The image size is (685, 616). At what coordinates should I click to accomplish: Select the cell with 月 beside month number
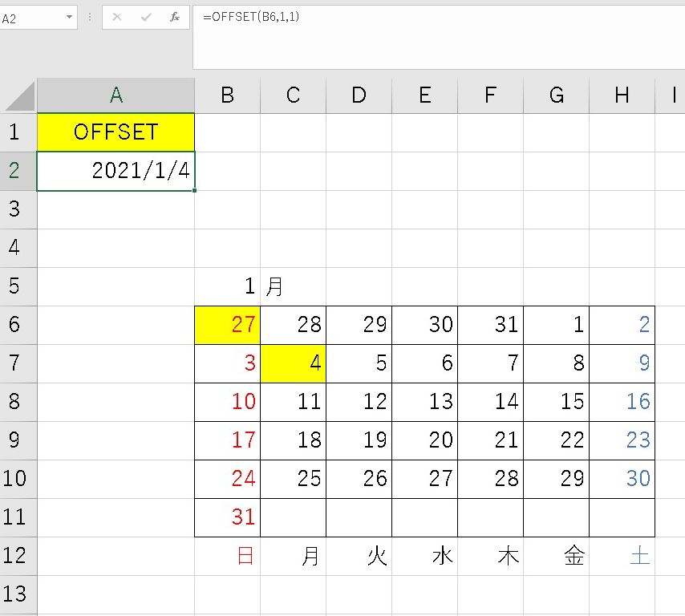coord(294,286)
